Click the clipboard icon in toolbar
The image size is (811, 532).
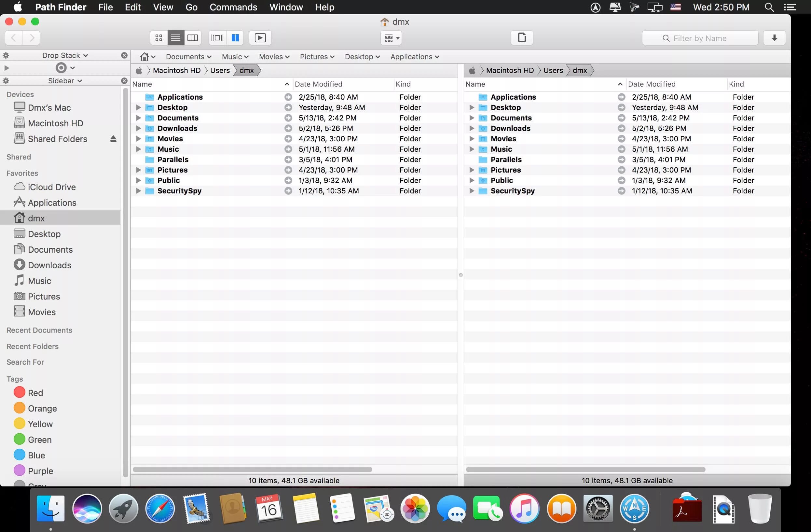(x=522, y=37)
